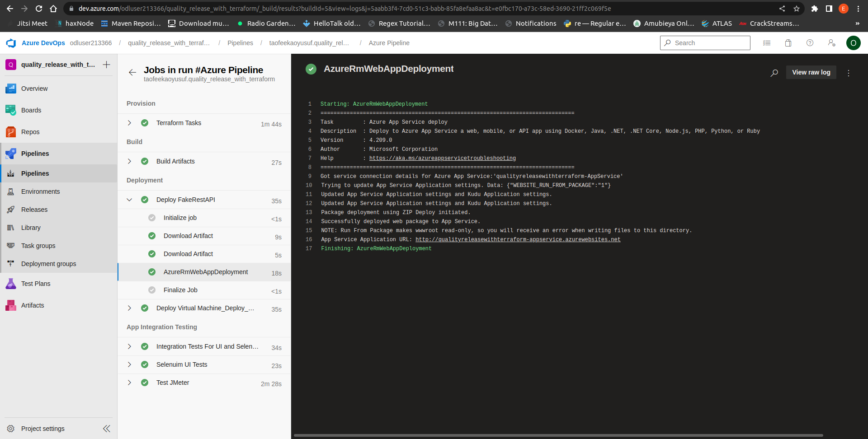
Task: Click the quality_release_with_terraf breadcrumb
Action: (169, 43)
